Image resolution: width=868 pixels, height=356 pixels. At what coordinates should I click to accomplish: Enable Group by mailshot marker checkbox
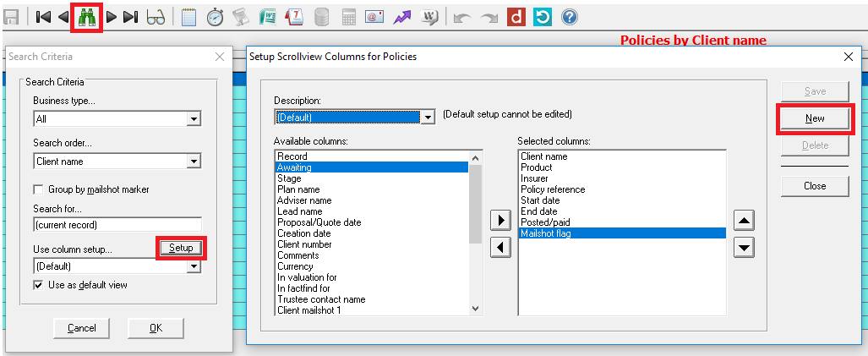tap(38, 189)
